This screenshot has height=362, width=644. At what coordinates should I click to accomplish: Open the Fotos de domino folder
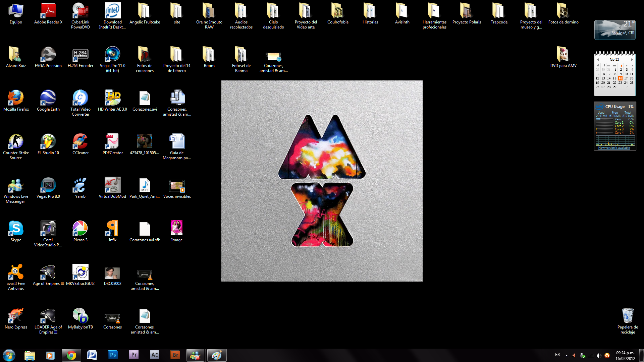pos(563,13)
